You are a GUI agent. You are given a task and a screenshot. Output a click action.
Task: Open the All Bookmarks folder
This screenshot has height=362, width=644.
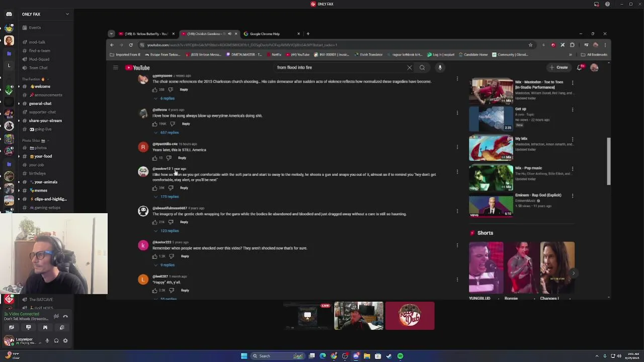pos(594,54)
